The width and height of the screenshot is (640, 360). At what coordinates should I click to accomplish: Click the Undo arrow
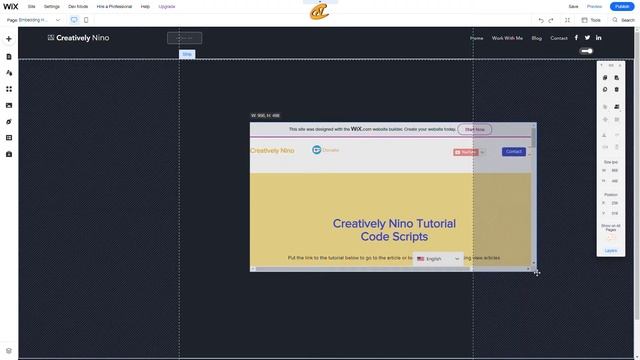coord(541,20)
